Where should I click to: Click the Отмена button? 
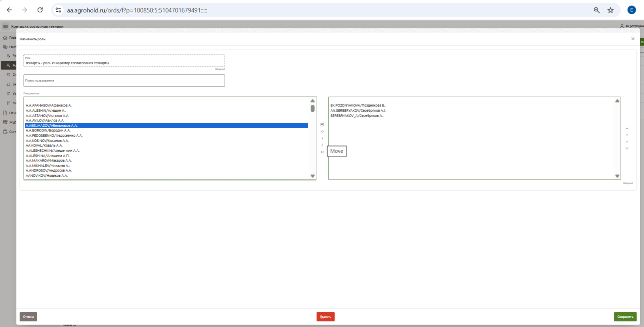[x=28, y=317]
